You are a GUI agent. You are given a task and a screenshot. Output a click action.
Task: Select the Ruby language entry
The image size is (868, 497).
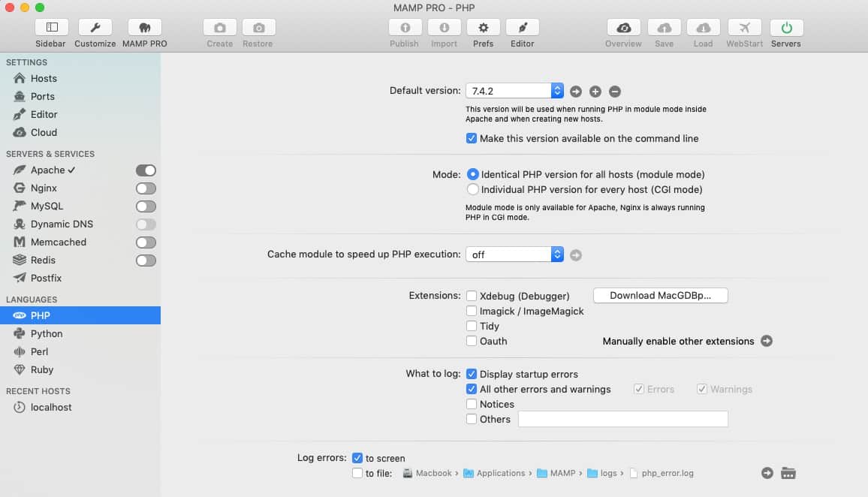(41, 369)
